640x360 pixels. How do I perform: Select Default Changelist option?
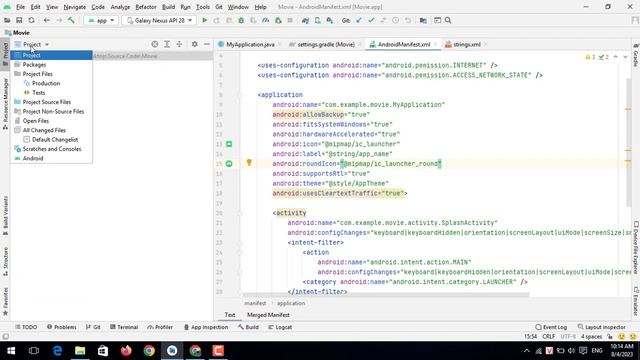tap(51, 140)
